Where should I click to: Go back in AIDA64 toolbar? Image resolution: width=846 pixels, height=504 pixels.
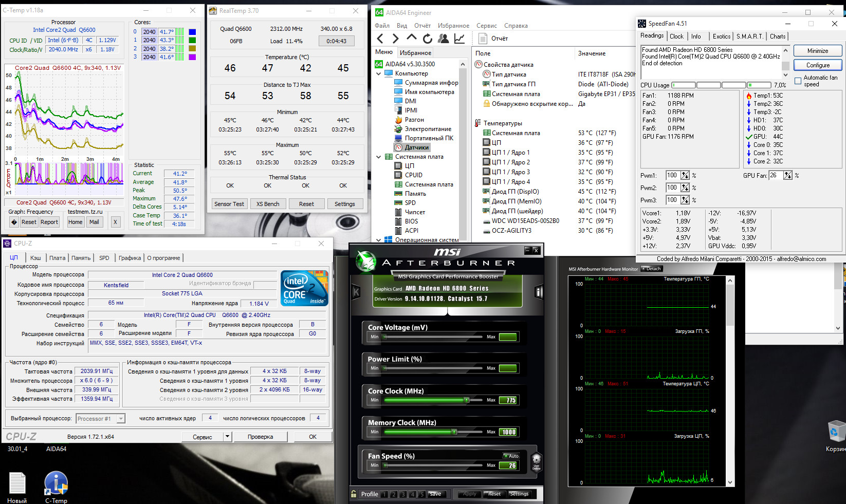(x=380, y=39)
